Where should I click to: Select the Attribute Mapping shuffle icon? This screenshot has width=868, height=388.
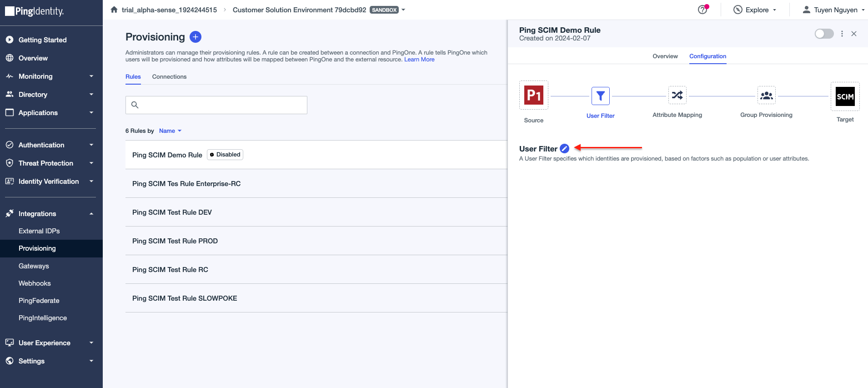tap(677, 95)
